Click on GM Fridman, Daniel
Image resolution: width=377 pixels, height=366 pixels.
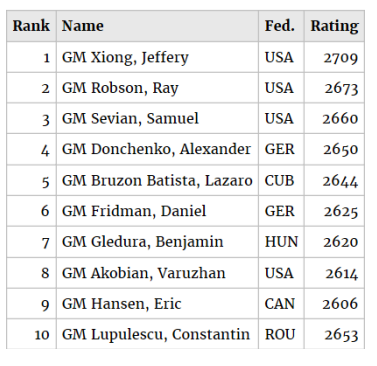[x=134, y=211]
